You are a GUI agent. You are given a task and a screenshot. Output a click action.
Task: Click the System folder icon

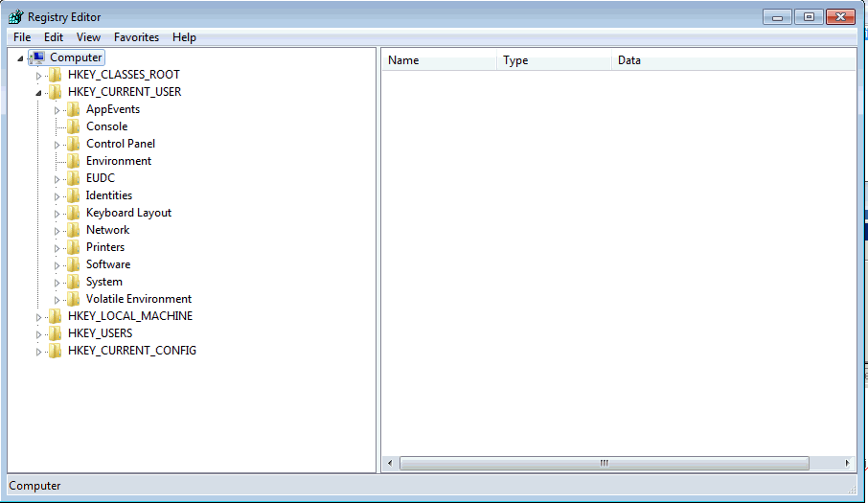point(73,282)
